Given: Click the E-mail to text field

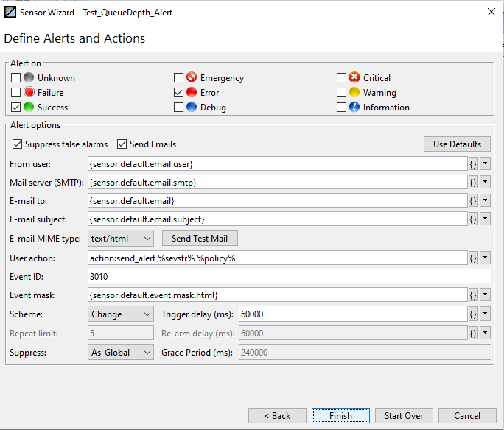Looking at the screenshot, I should [x=277, y=201].
